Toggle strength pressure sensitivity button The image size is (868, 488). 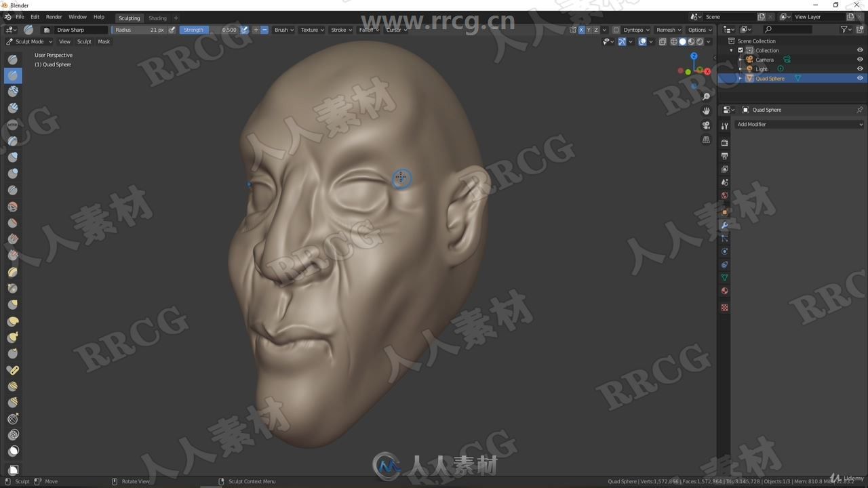[245, 30]
